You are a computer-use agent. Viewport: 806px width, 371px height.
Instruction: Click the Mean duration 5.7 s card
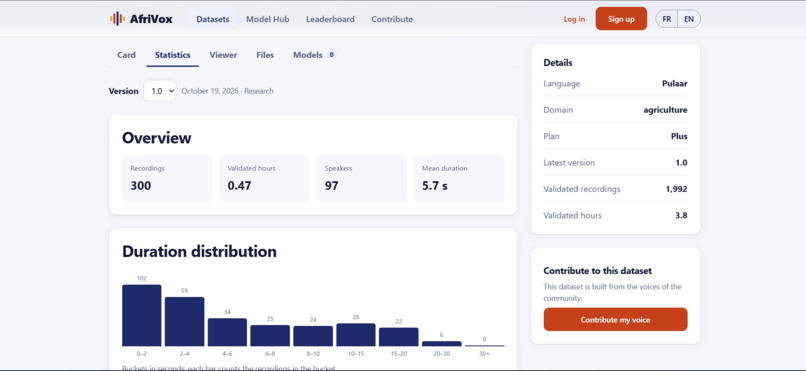(x=459, y=178)
